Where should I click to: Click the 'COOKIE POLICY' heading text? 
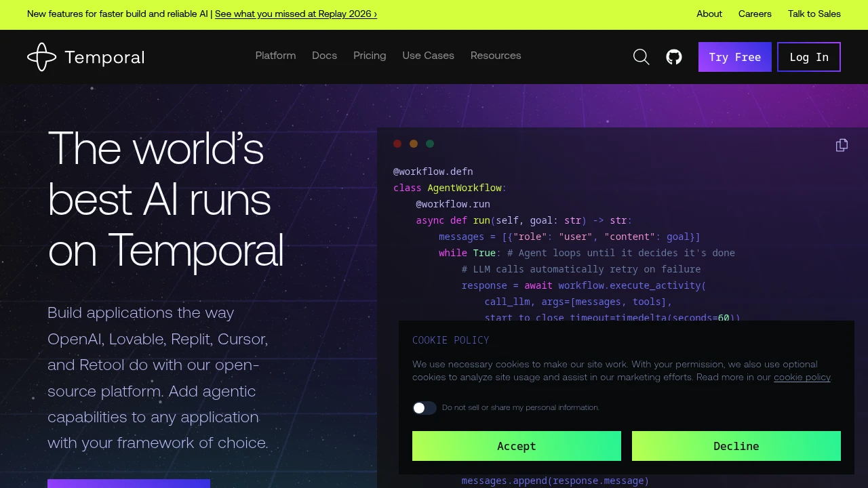click(x=451, y=340)
